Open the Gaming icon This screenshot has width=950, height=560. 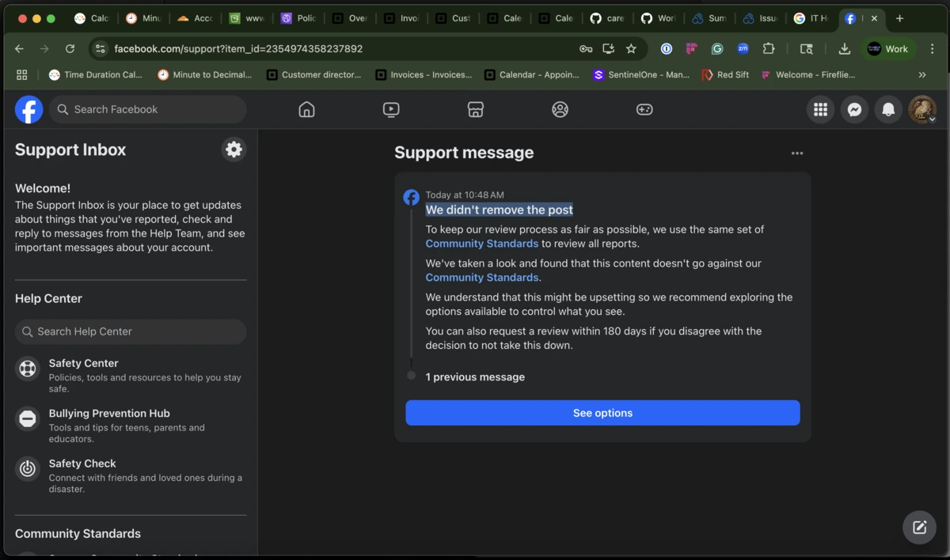(x=644, y=110)
